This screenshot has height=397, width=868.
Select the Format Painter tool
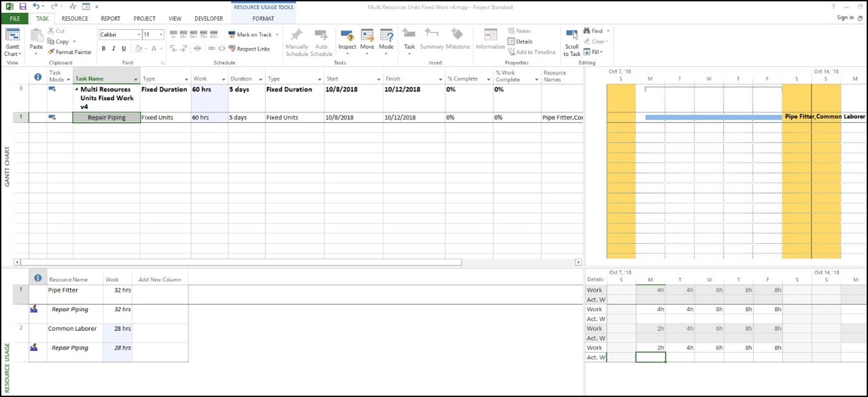[69, 52]
